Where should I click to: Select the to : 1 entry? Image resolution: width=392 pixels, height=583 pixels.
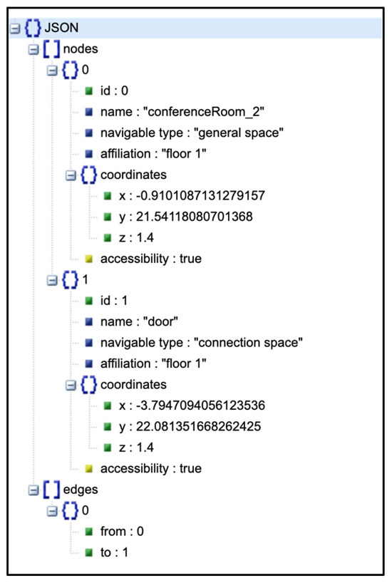click(114, 552)
